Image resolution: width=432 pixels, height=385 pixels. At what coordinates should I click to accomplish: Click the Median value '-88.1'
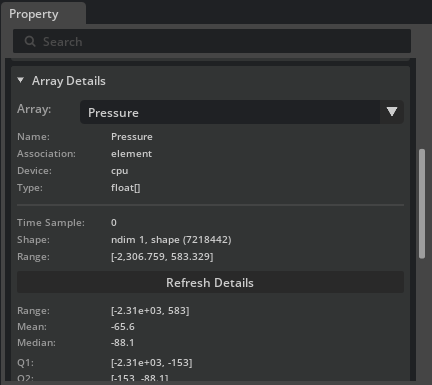click(122, 343)
